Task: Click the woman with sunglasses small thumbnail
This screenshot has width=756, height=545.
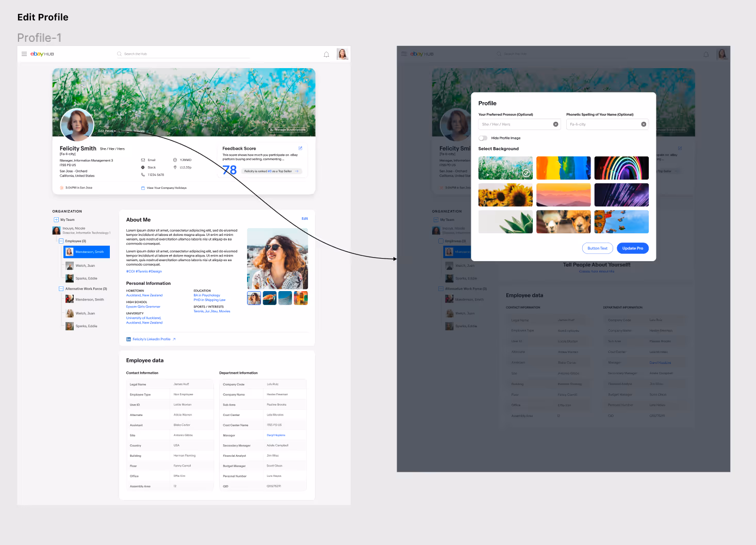Action: click(x=254, y=298)
